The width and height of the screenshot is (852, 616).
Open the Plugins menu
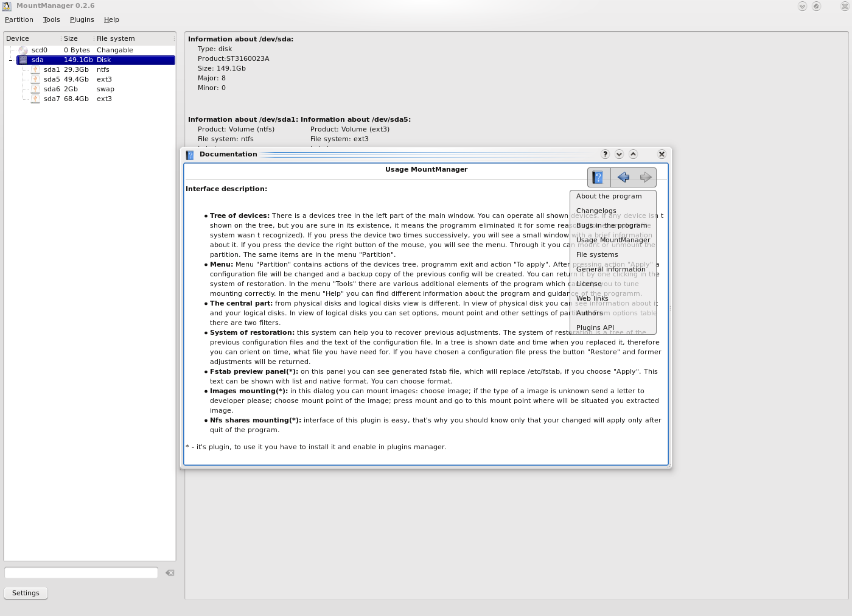[82, 19]
